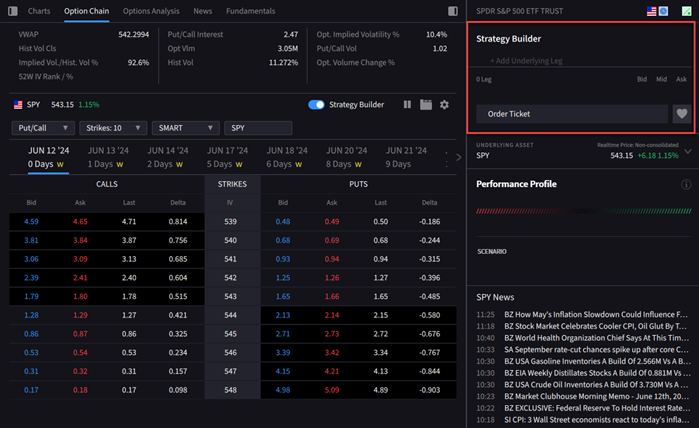The height and width of the screenshot is (428, 699).
Task: Open EIA Weekly Distillates Stocks headline
Action: click(597, 373)
